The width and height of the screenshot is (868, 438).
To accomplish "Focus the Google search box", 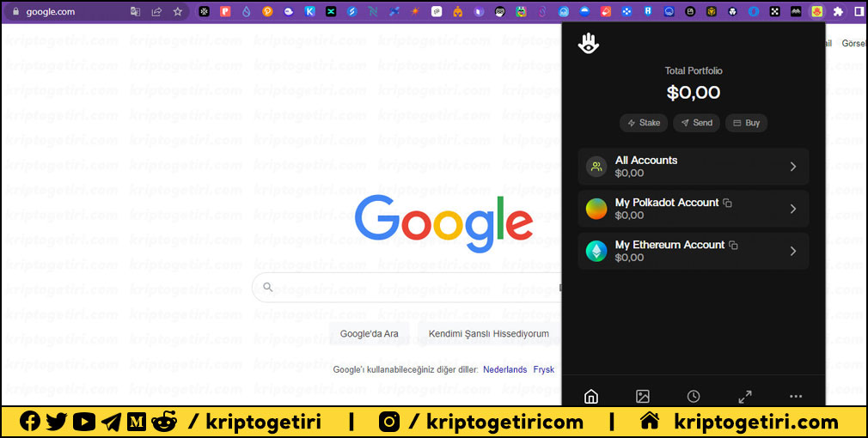I will tap(406, 287).
